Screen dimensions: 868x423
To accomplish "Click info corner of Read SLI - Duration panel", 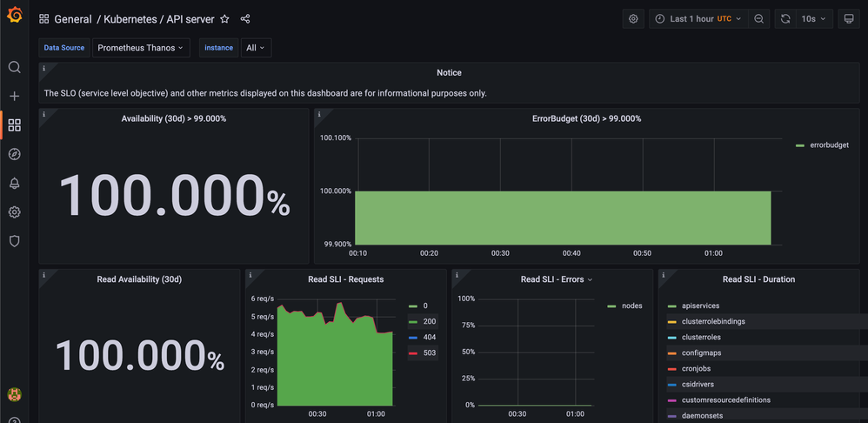I will click(664, 275).
